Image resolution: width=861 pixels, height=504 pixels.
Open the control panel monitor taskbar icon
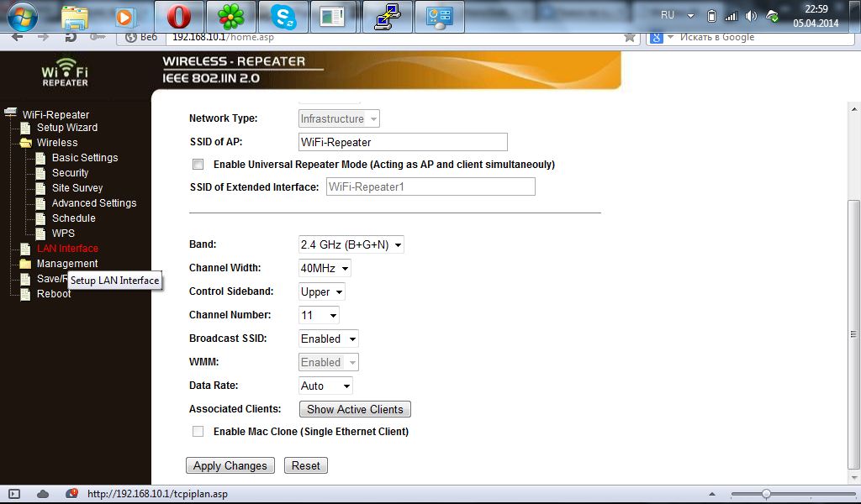coord(439,17)
